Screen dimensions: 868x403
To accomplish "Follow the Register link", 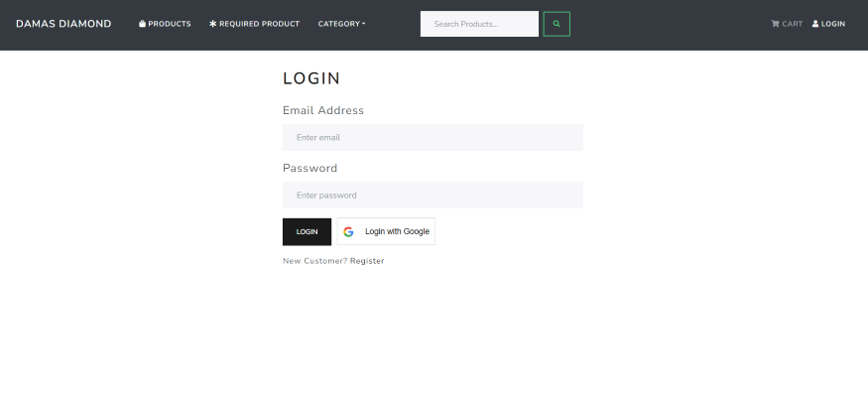I will pyautogui.click(x=367, y=261).
